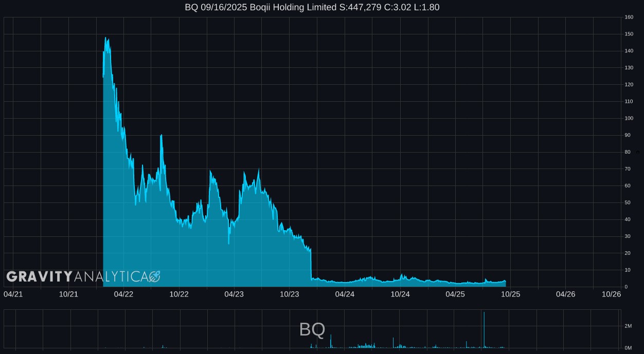Pick the 10/23 date axis label
Viewport: 644px width, 354px height.
(290, 294)
